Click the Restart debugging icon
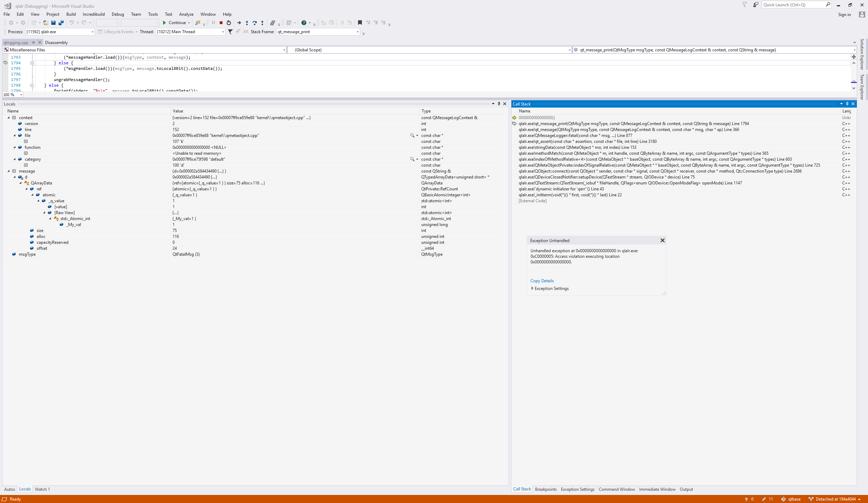The height and width of the screenshot is (503, 868). 229,23
